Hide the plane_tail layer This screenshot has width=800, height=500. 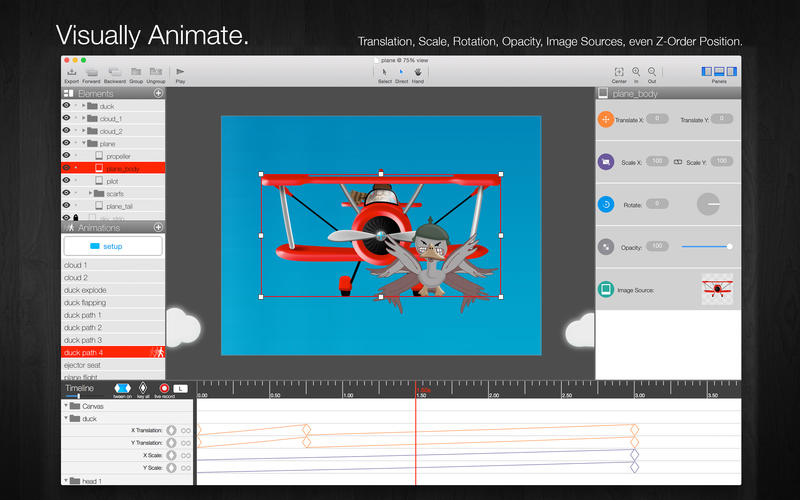tap(66, 205)
